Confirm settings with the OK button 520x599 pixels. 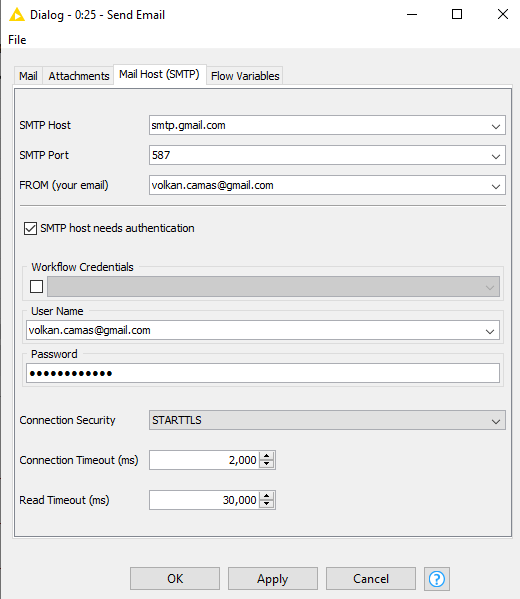coord(175,579)
